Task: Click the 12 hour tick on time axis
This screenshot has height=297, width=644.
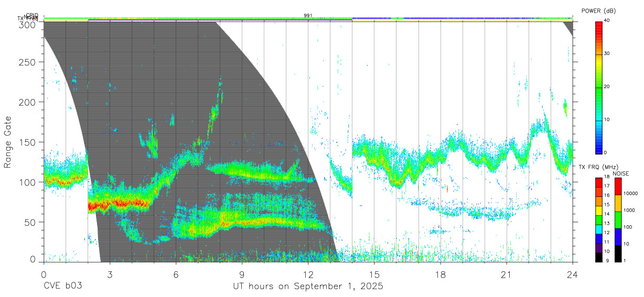Action: coord(308,274)
